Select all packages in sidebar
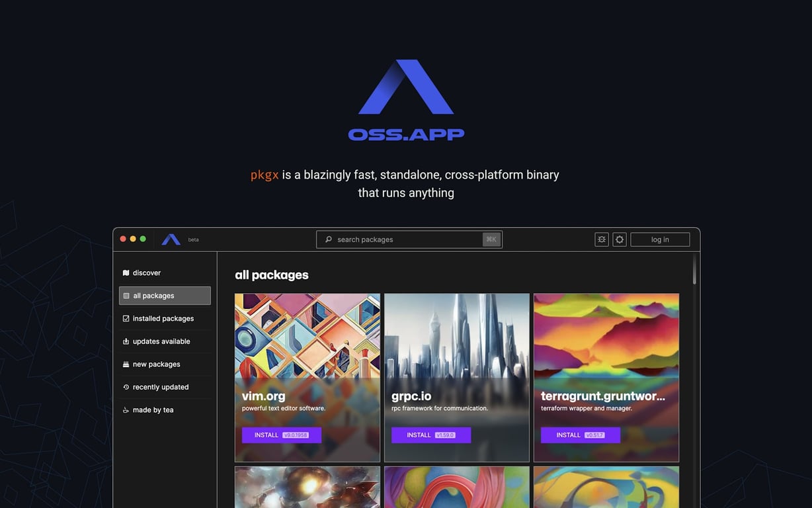The height and width of the screenshot is (508, 812). click(x=165, y=296)
